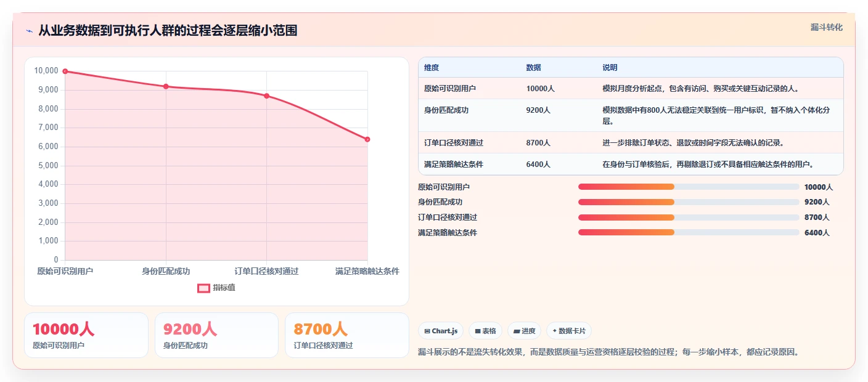Image resolution: width=868 pixels, height=382 pixels.
Task: Click the 数据卡片 tag chip
Action: point(568,331)
